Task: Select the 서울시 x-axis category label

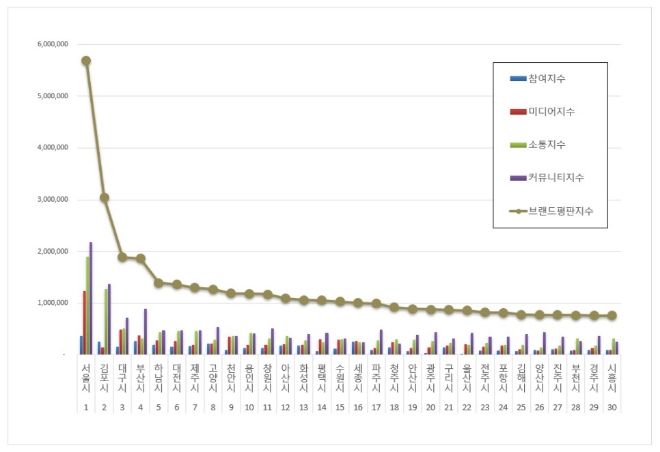Action: click(86, 381)
